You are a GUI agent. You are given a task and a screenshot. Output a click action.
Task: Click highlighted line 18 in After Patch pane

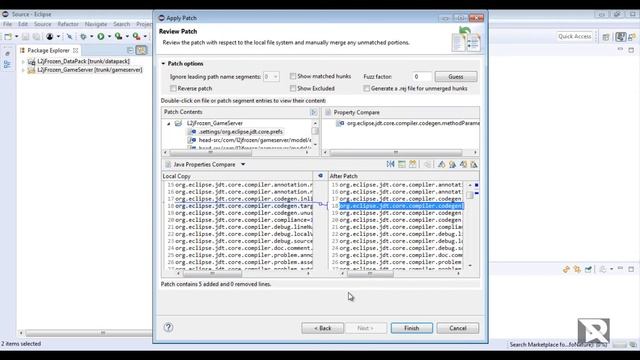pos(401,206)
